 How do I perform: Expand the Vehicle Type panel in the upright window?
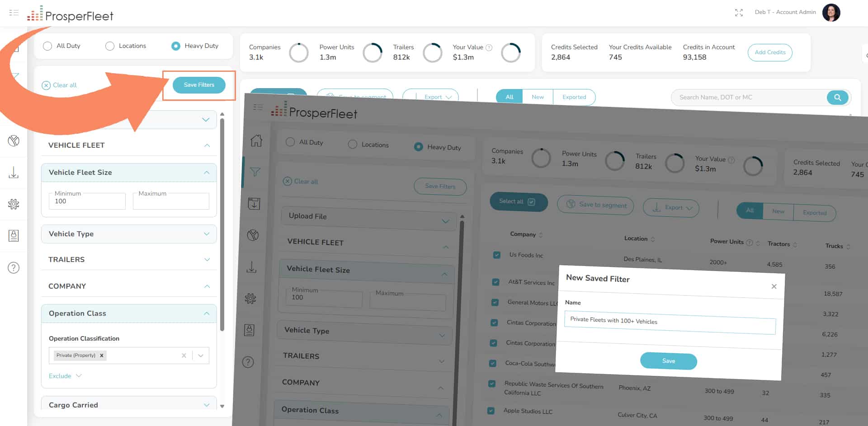pos(207,234)
